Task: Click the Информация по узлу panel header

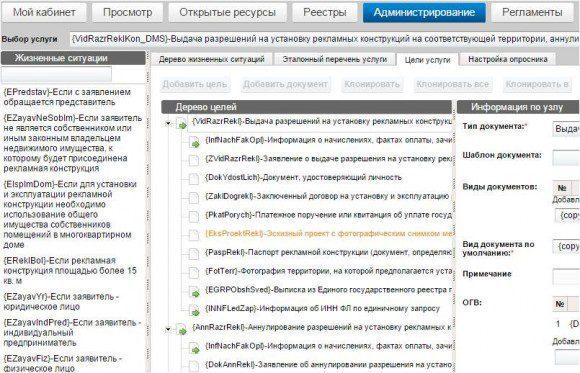Action: (x=518, y=107)
